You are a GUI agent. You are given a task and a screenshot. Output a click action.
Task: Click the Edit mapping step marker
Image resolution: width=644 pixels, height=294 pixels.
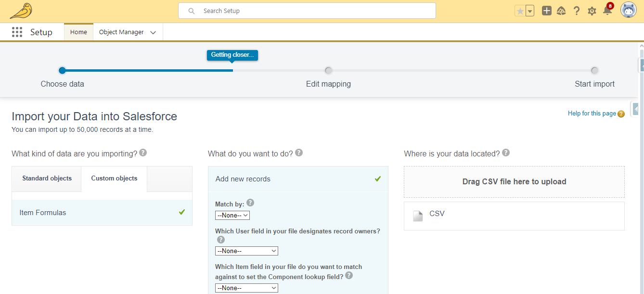point(328,70)
